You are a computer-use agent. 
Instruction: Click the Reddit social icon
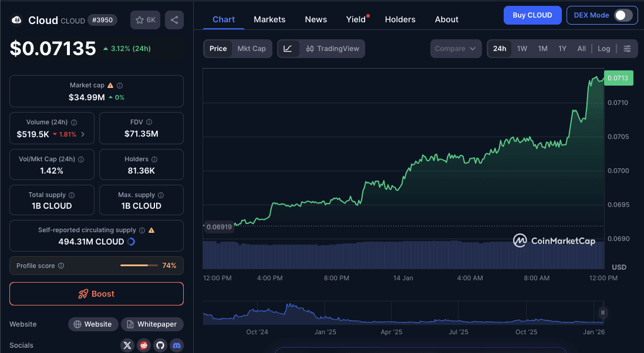click(x=144, y=345)
